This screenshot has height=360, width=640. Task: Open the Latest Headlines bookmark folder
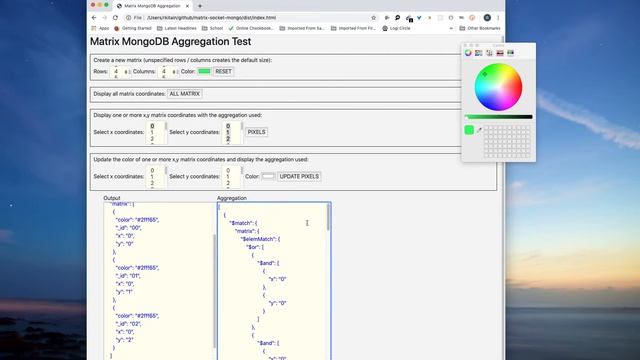coord(177,28)
